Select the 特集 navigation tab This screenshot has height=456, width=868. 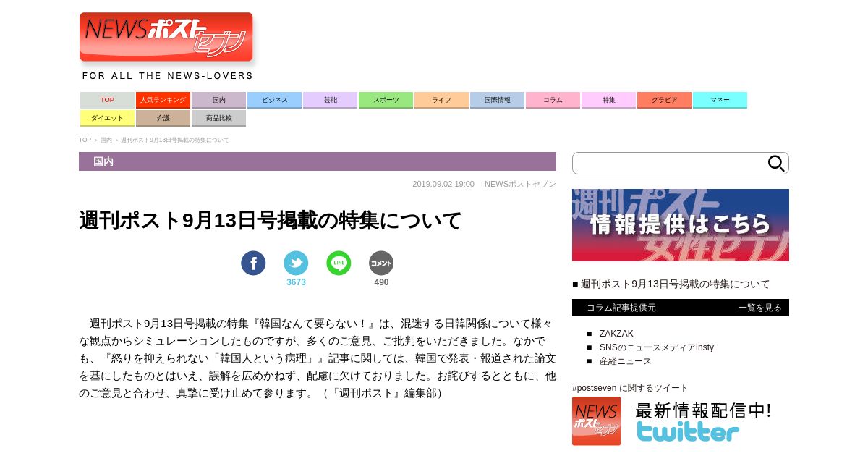coord(608,100)
